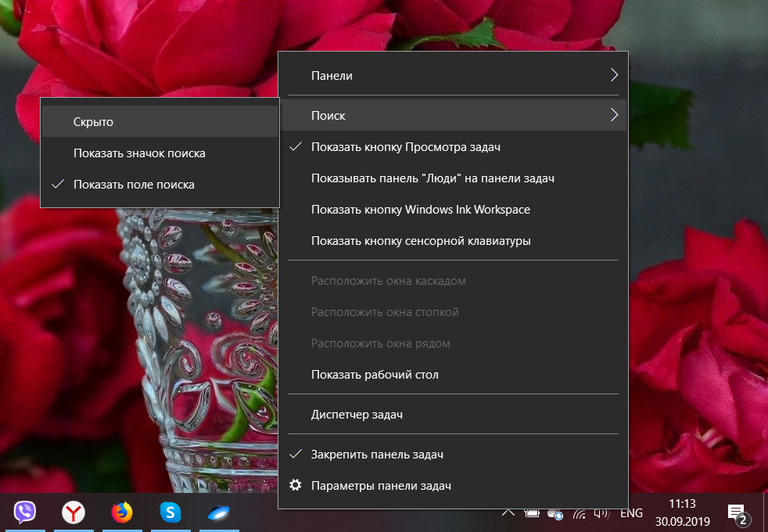
Task: Open Yandex.Disk flying saucer taskbar icon
Action: (x=218, y=513)
